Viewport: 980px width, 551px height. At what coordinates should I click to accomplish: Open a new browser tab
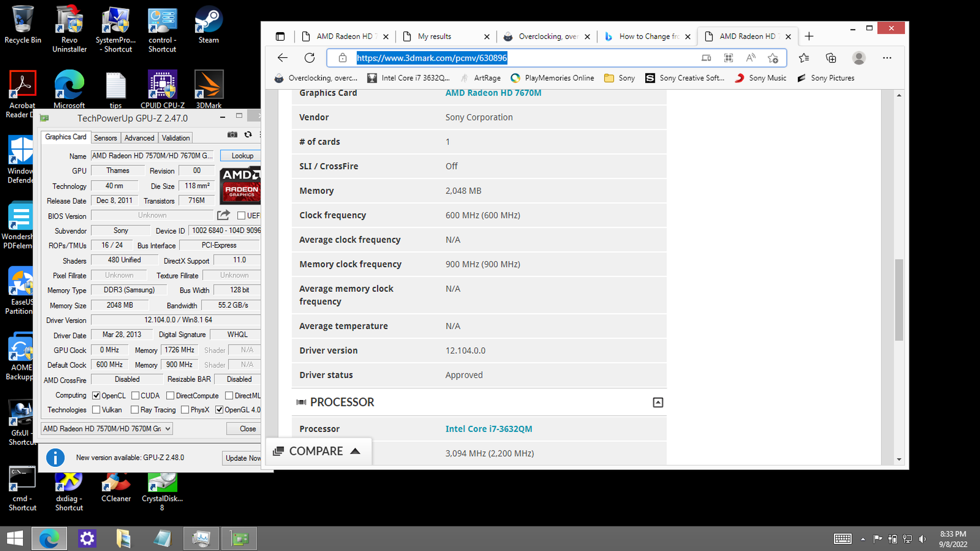(x=809, y=36)
